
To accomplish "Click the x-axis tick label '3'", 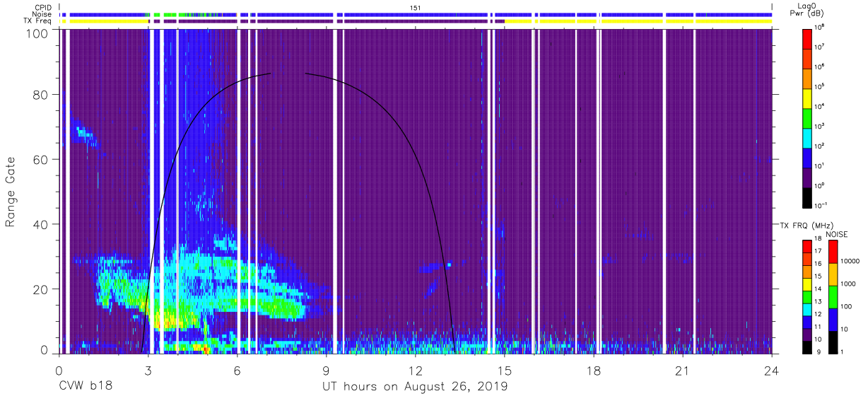I will click(x=148, y=371).
